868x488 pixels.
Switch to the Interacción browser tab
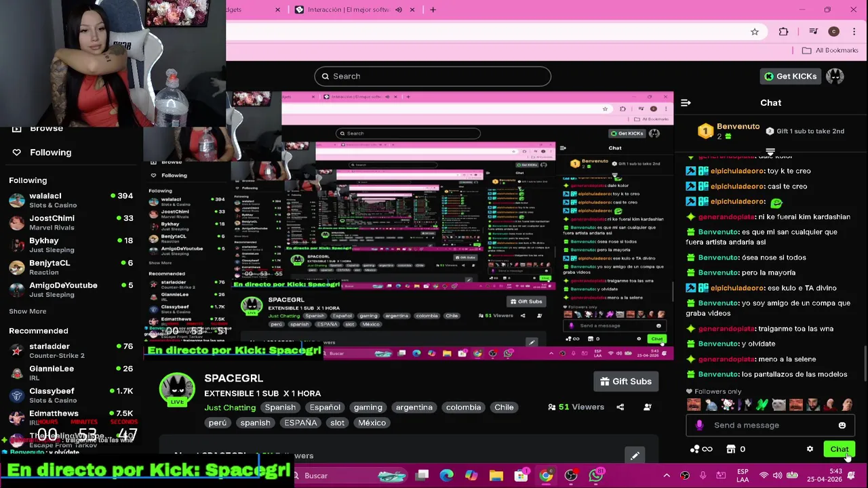click(x=348, y=9)
